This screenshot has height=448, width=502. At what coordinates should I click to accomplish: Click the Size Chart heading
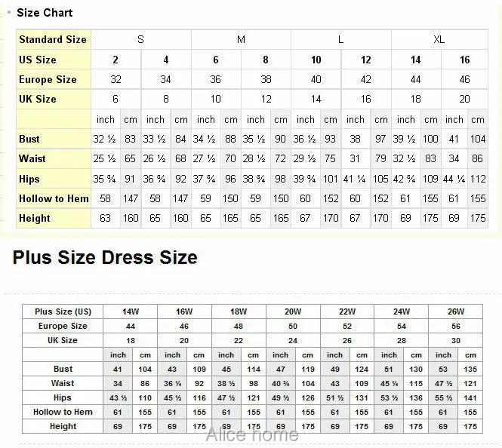click(45, 13)
